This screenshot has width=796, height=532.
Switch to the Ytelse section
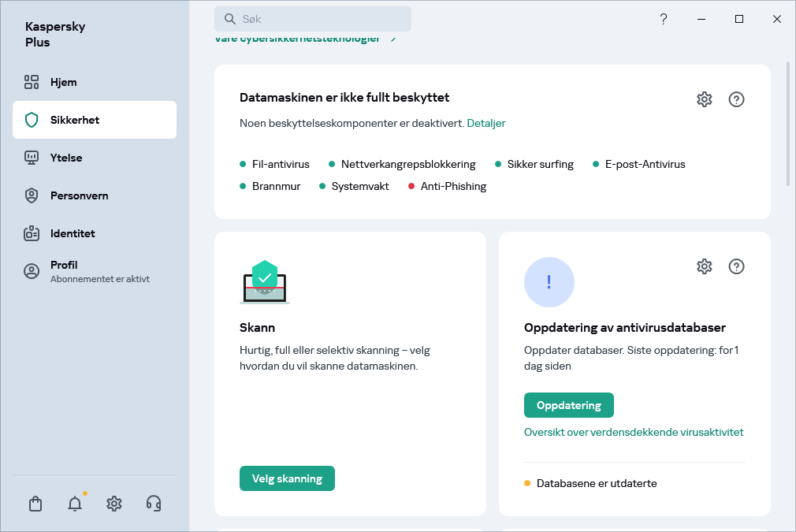coord(66,158)
